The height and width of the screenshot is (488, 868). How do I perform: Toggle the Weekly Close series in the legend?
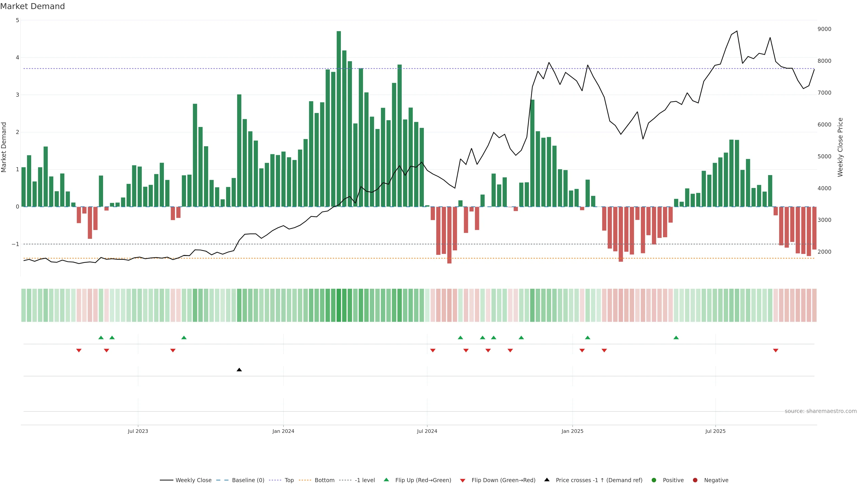click(193, 480)
